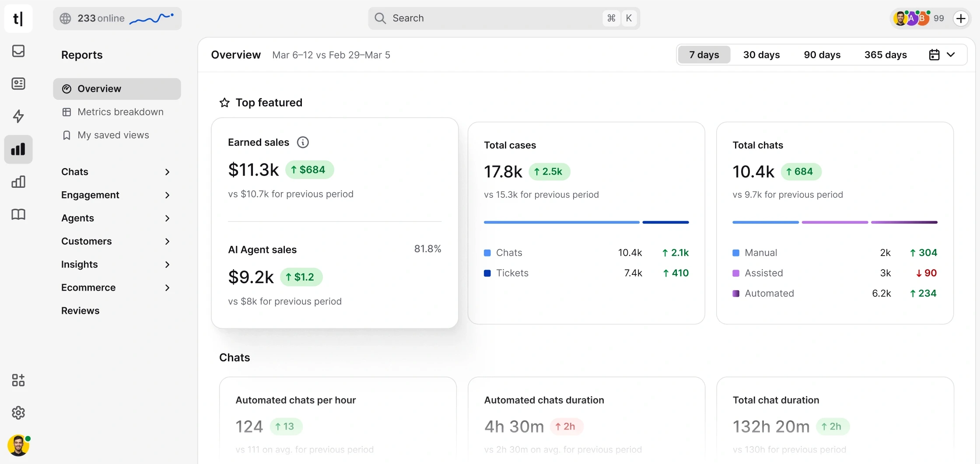This screenshot has height=464, width=980.
Task: Open the Analytics chart icon below Reports
Action: 18,181
